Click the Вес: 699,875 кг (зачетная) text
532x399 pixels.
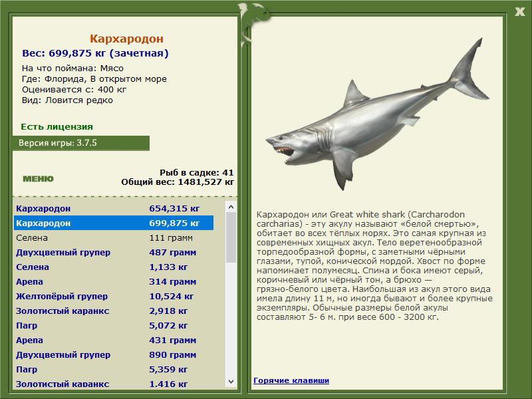[95, 53]
